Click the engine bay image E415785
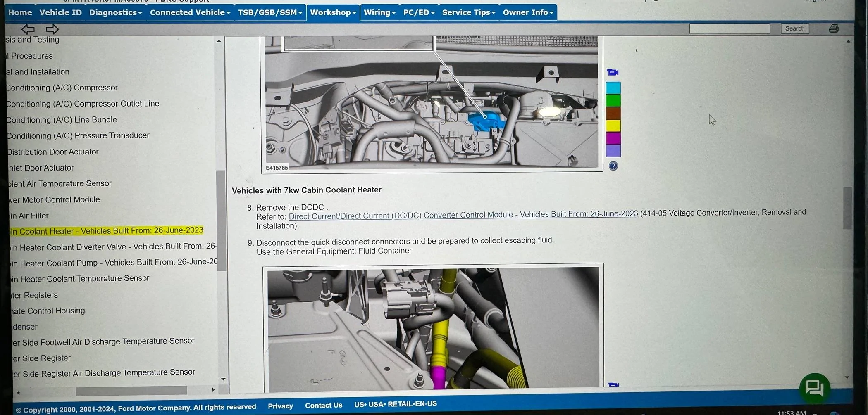 432,103
